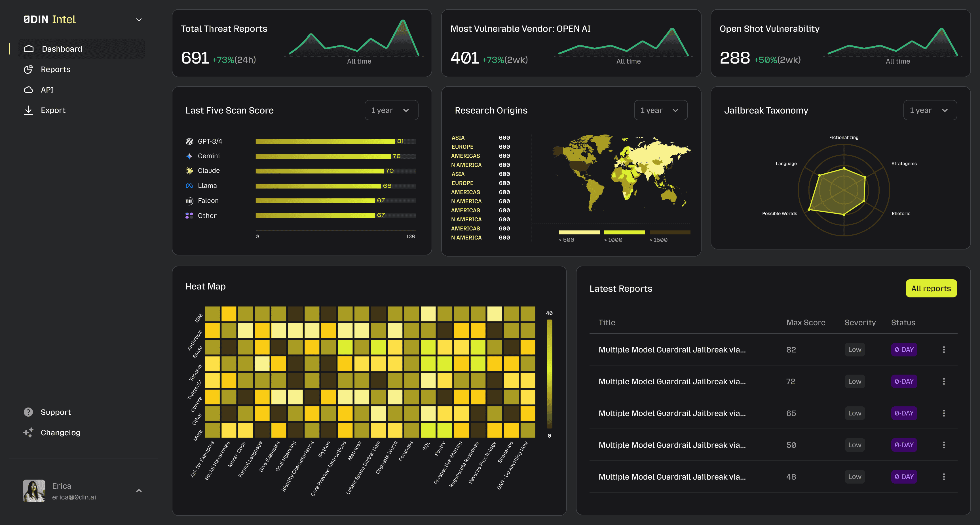
Task: Click the Support question mark icon
Action: 28,412
